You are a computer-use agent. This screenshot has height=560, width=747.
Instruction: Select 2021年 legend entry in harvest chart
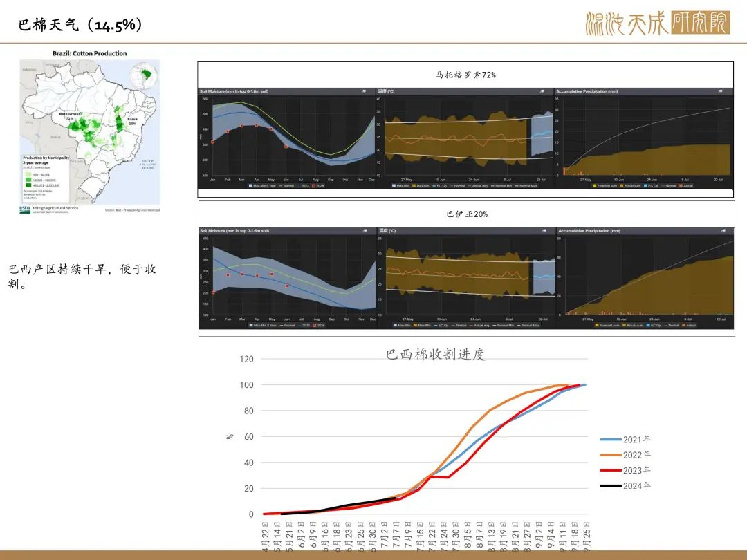pos(625,440)
